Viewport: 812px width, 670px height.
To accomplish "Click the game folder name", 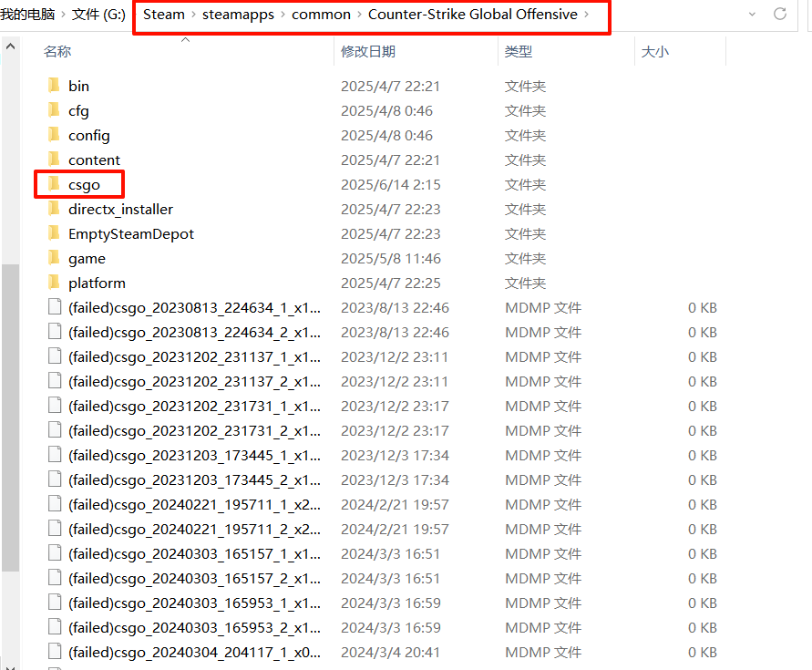I will click(87, 259).
